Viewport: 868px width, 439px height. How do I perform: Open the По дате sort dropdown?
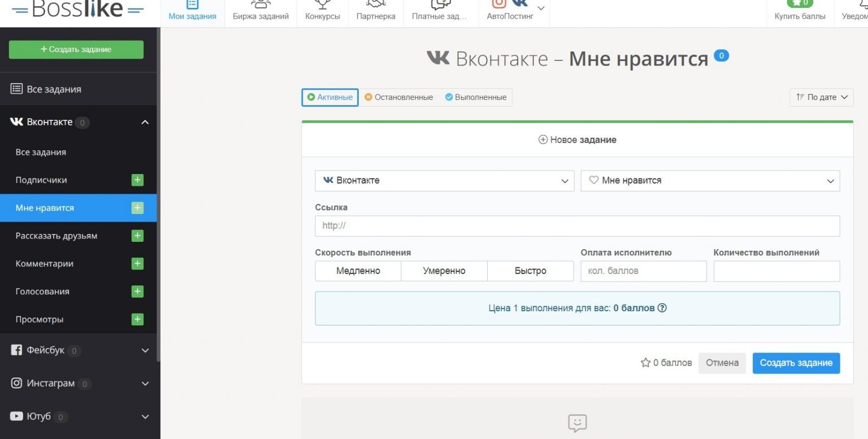coord(822,97)
